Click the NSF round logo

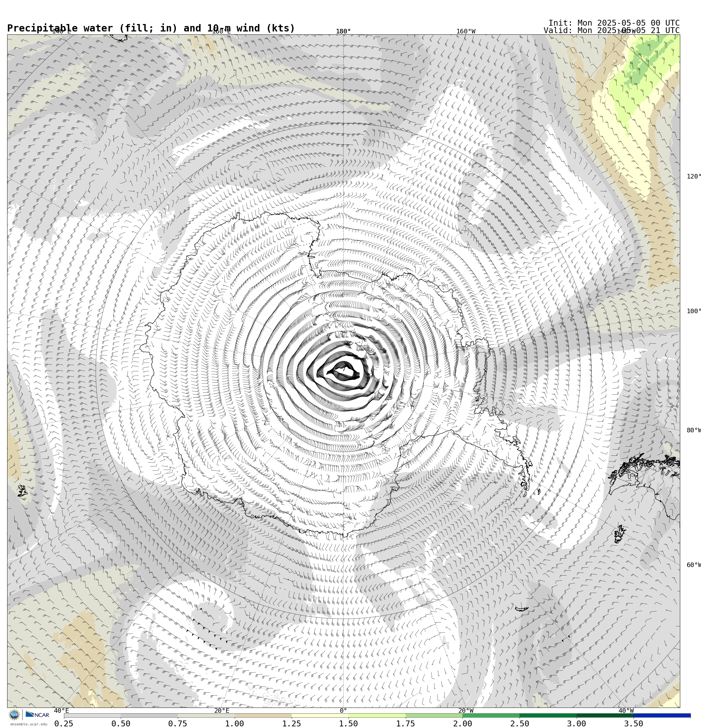click(x=14, y=715)
